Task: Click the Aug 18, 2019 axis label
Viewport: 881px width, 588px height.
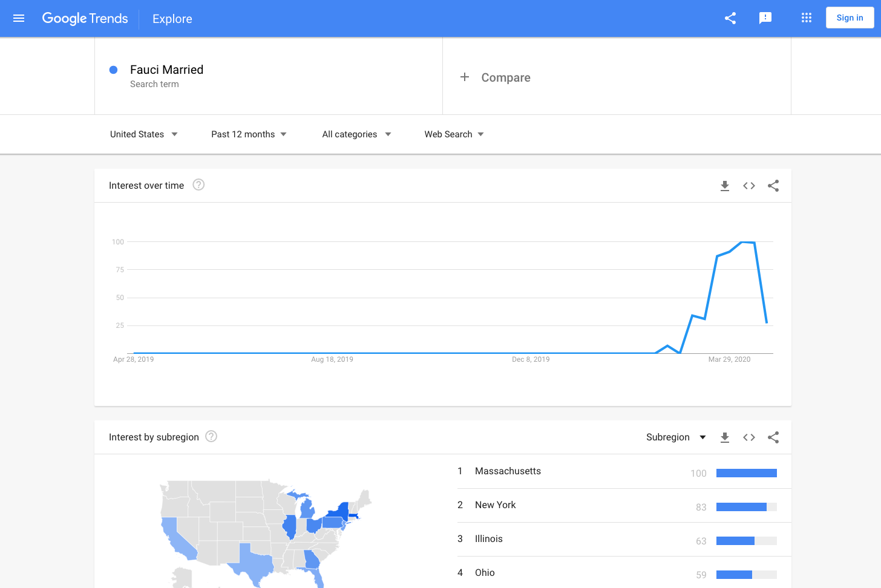Action: coord(332,359)
